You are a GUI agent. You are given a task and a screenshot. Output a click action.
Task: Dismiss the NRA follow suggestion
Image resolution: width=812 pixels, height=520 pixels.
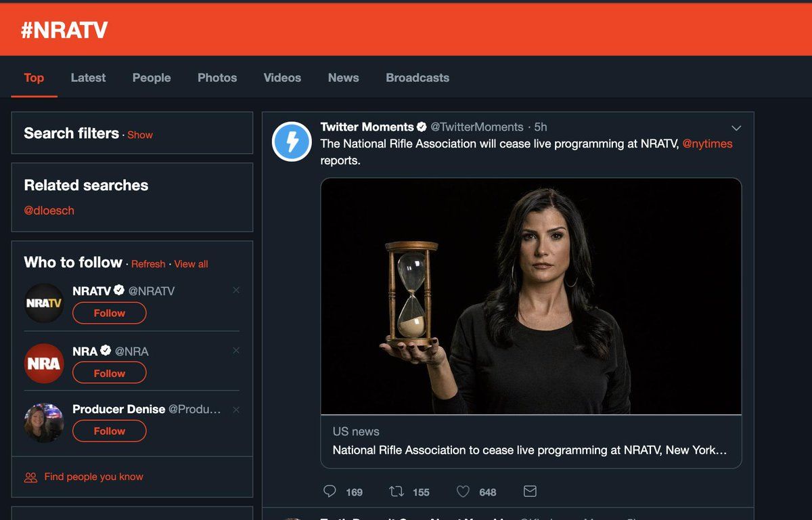click(236, 350)
